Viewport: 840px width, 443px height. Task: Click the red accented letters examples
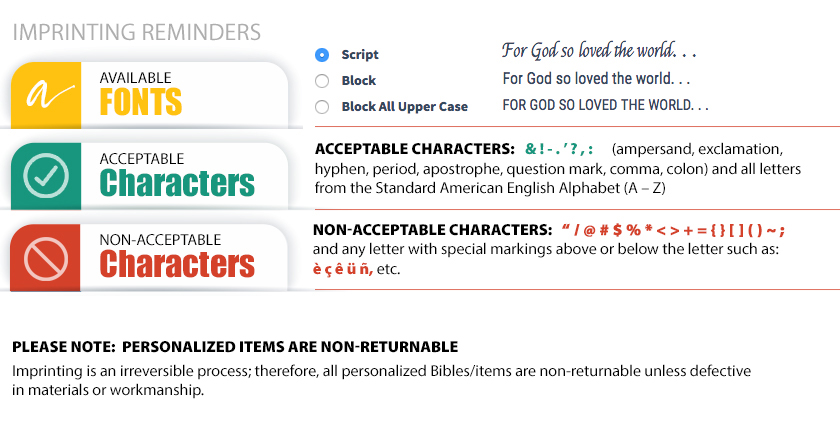click(344, 269)
